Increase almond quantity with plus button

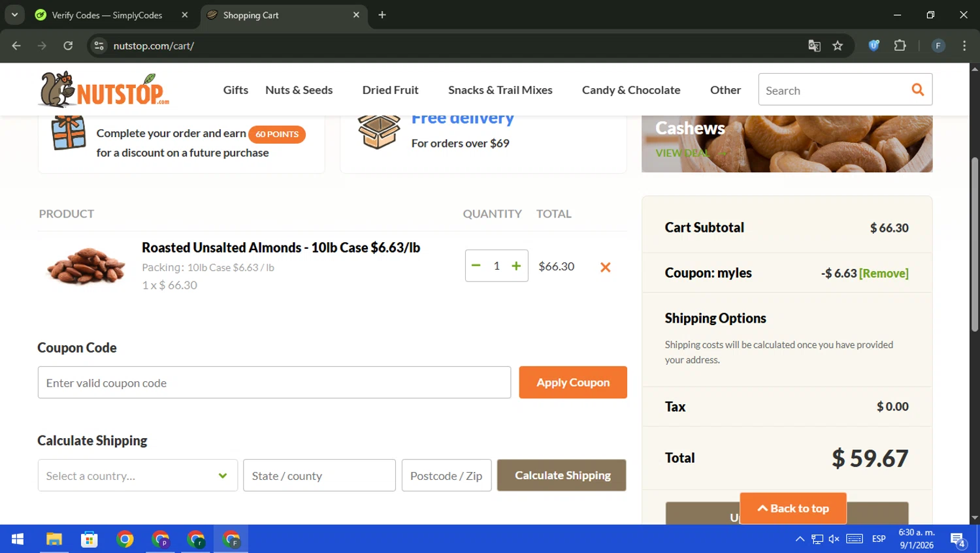coord(516,266)
